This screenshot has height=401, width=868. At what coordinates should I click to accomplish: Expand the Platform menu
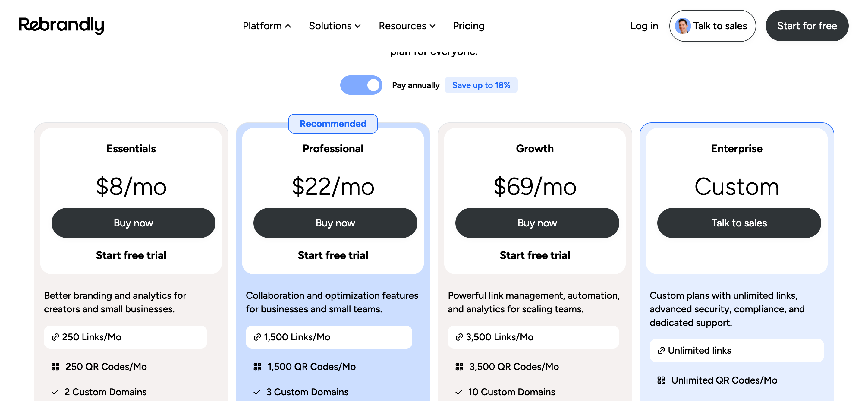(266, 26)
